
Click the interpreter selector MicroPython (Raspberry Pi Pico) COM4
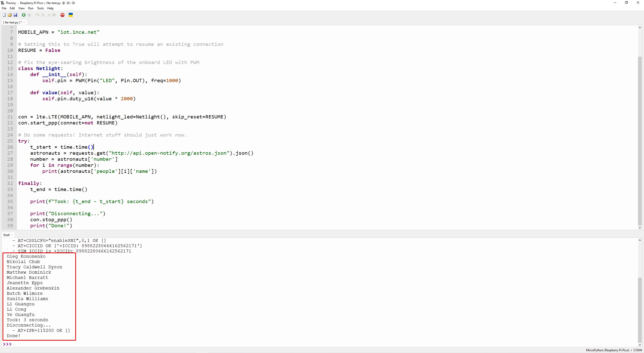614,350
